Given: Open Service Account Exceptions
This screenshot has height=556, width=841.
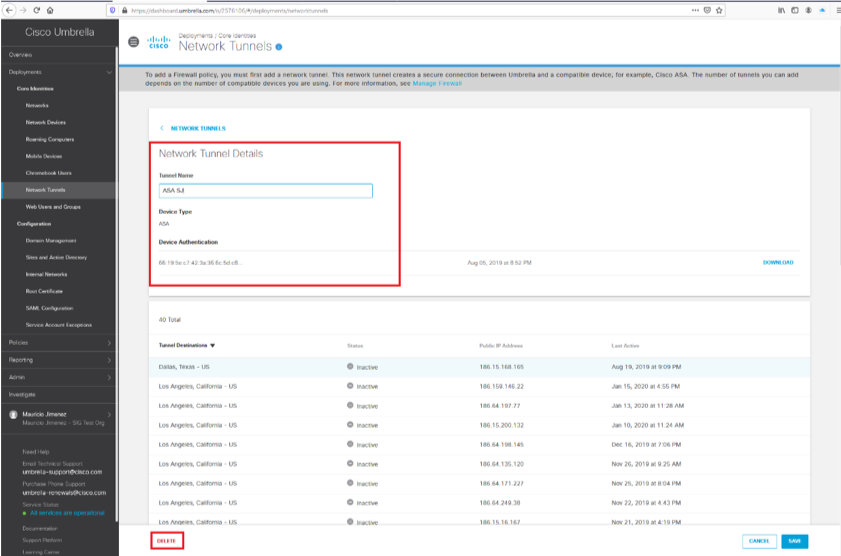Looking at the screenshot, I should [x=58, y=325].
